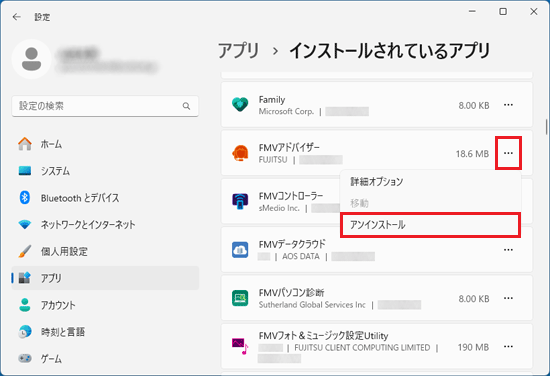Click the FMVコントローラー app icon

[240, 201]
